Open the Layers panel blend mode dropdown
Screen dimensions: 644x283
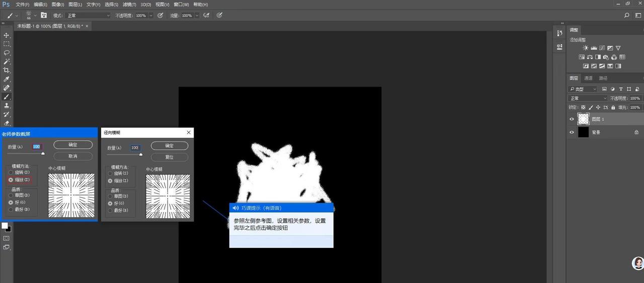click(x=588, y=99)
